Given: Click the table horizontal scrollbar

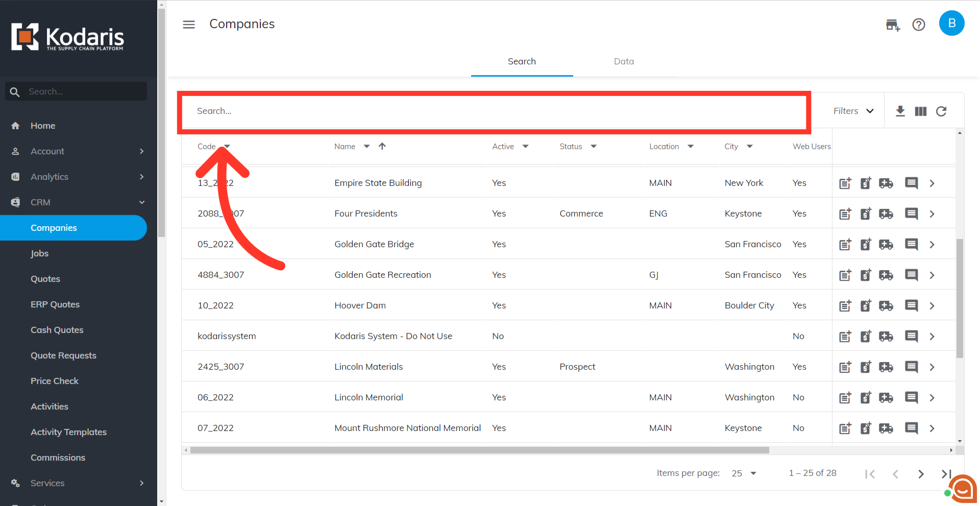Looking at the screenshot, I should point(479,450).
